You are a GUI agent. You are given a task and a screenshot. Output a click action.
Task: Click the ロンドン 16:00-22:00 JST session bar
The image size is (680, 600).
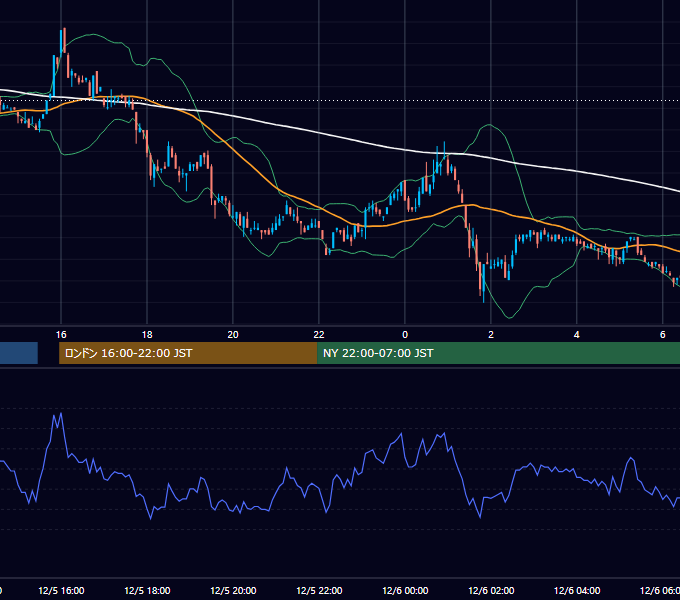tap(188, 353)
